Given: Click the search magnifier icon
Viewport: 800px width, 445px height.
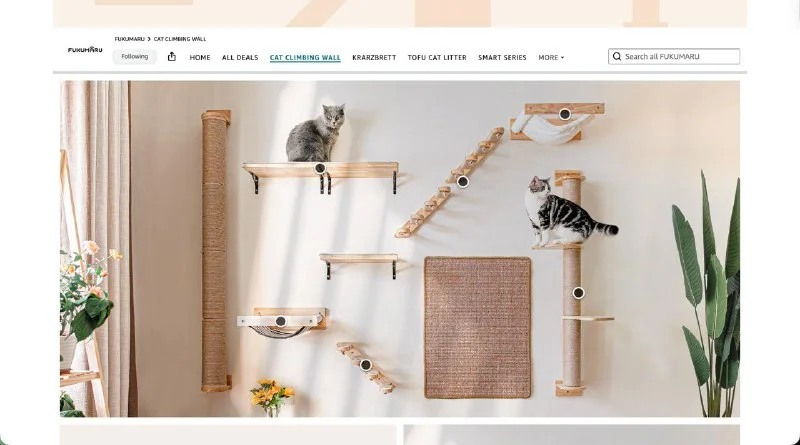Looking at the screenshot, I should point(617,57).
